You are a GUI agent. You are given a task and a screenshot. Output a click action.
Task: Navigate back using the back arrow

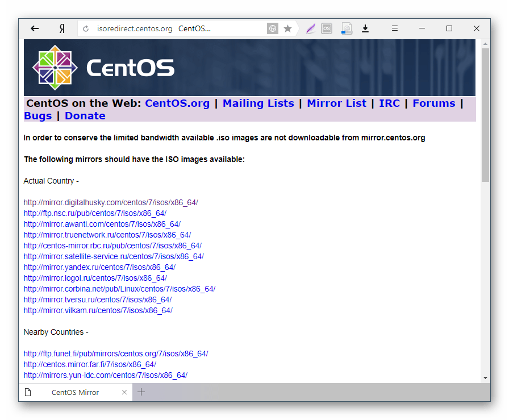click(35, 28)
